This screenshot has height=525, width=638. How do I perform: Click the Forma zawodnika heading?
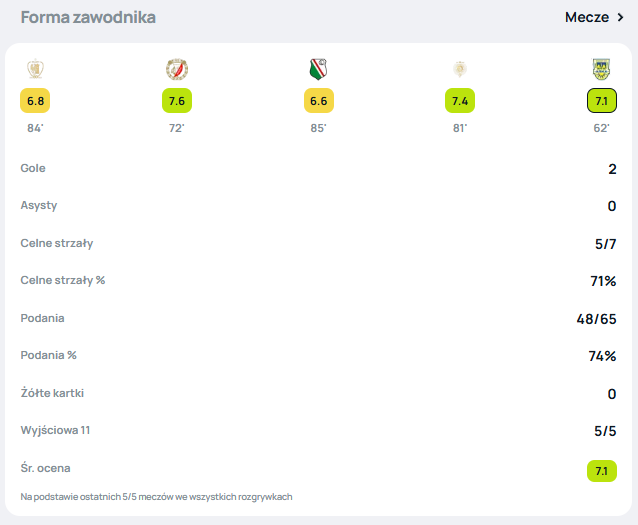click(88, 17)
